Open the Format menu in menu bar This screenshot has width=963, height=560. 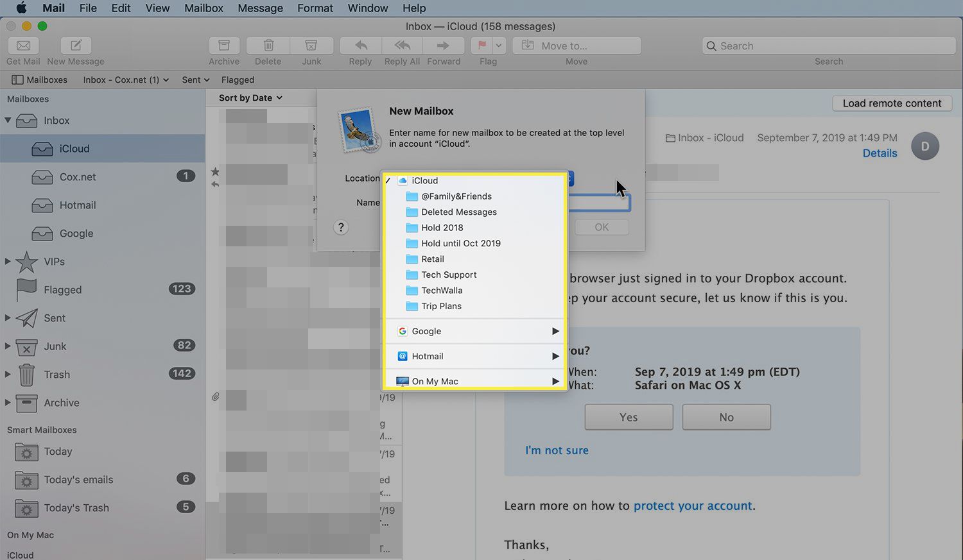pyautogui.click(x=315, y=8)
